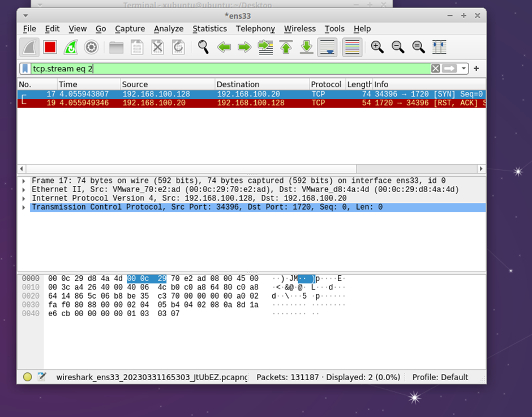
Task: Open the Edit menu
Action: pyautogui.click(x=52, y=29)
